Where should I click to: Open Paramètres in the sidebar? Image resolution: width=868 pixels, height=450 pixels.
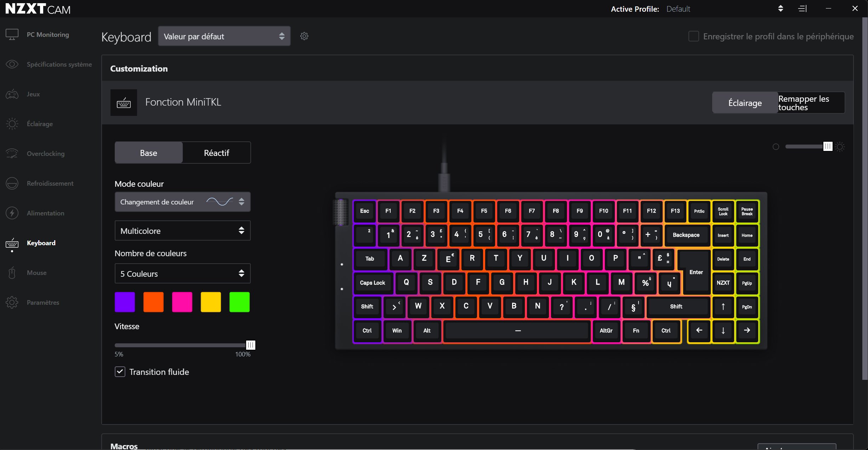pos(43,302)
